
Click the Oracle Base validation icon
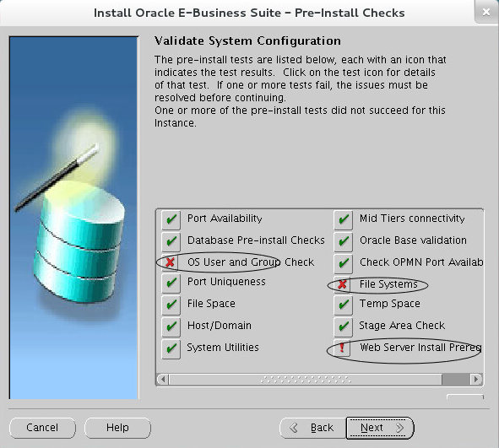(343, 241)
